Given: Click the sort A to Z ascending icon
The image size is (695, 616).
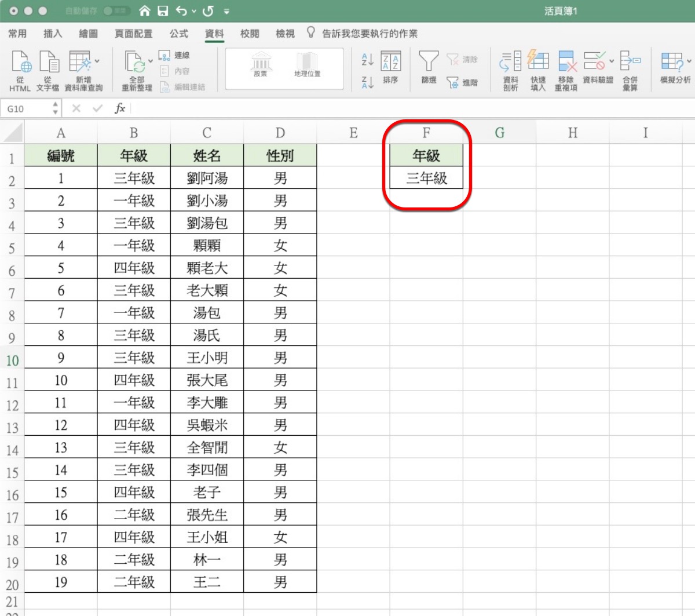Looking at the screenshot, I should (x=367, y=60).
